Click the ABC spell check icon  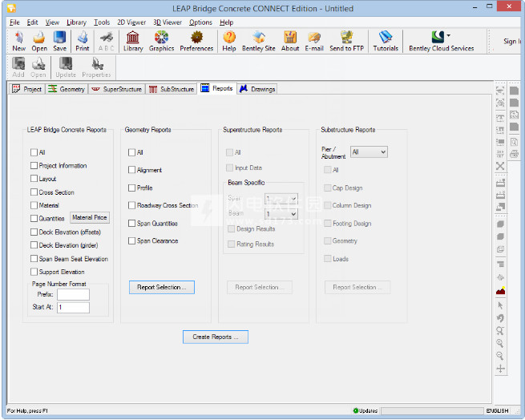106,41
